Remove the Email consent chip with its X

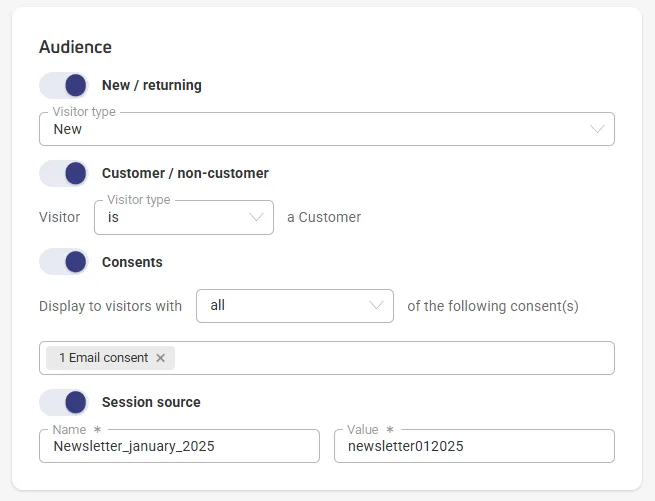160,358
